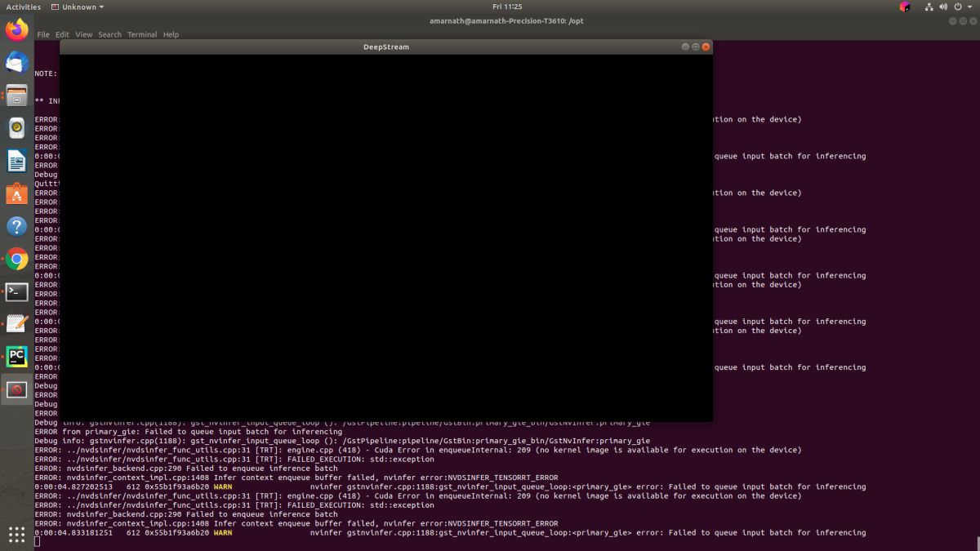Select the running DeepStream app dock icon
Image resolution: width=980 pixels, height=551 pixels.
click(16, 389)
